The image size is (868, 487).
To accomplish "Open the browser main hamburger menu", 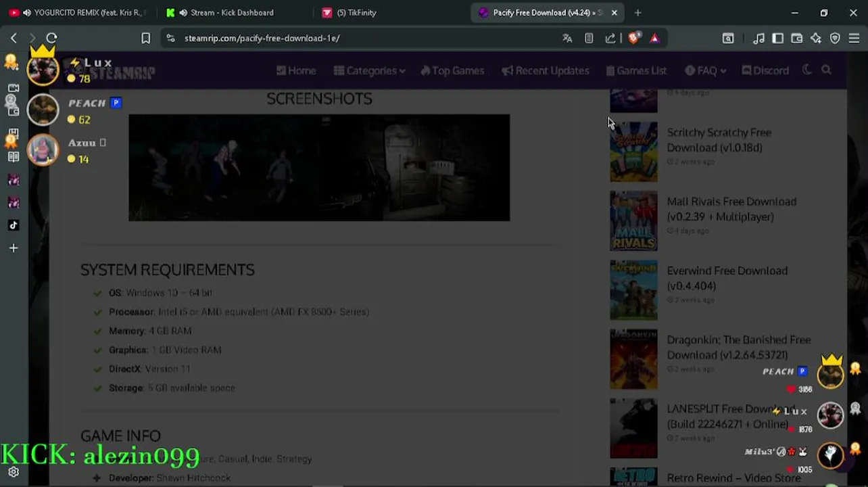I will [854, 39].
